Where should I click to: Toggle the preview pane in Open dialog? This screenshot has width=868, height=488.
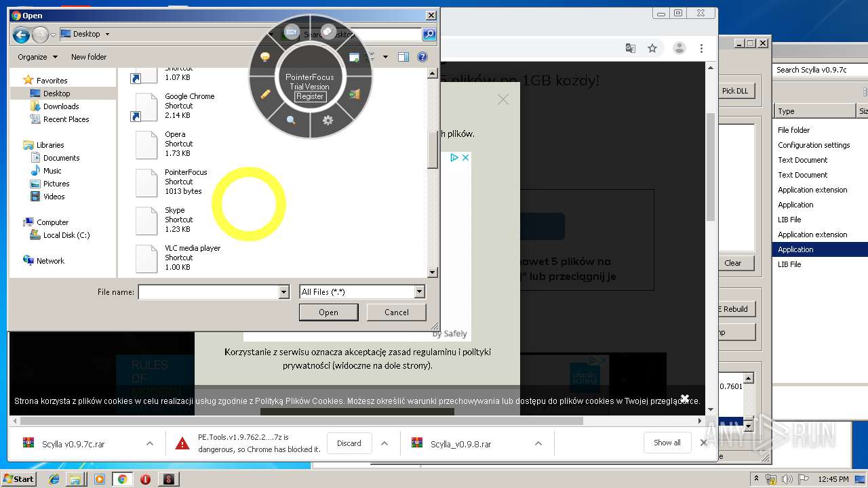(403, 57)
